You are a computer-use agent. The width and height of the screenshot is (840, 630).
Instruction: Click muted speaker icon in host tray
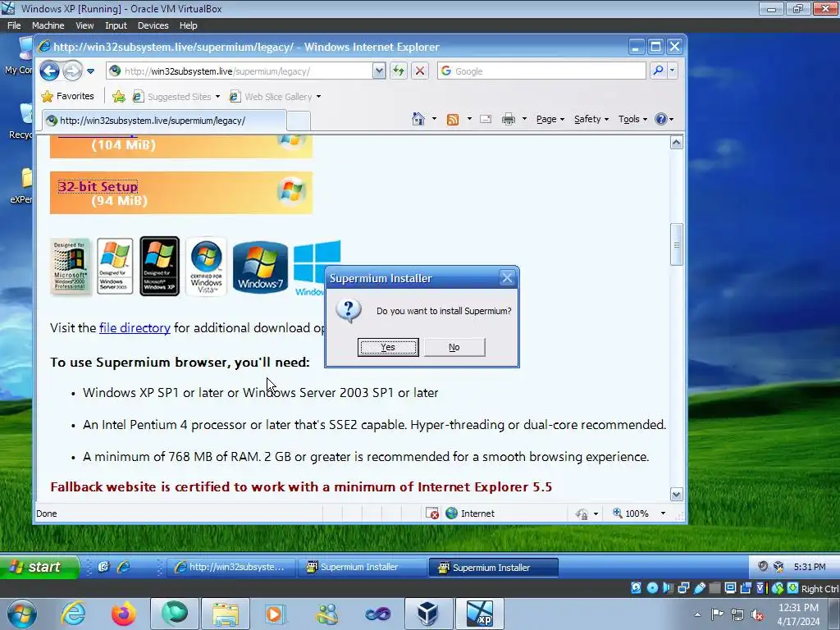tap(757, 614)
